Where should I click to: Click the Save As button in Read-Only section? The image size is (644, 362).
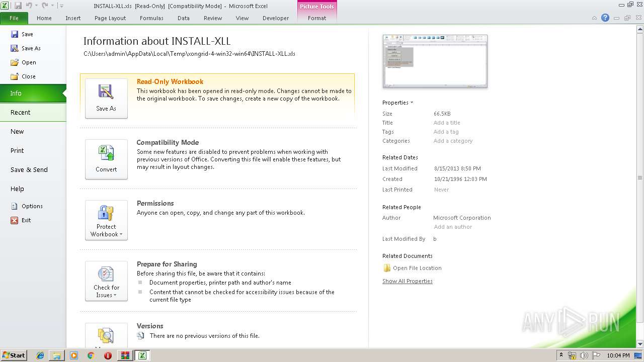pyautogui.click(x=106, y=99)
